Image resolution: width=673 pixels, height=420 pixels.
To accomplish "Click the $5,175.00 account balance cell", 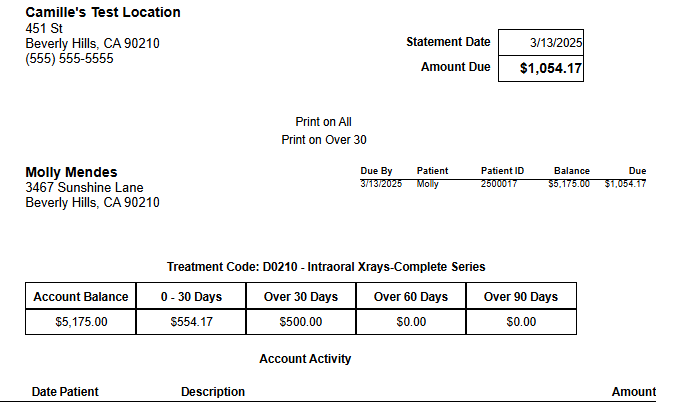I will [81, 322].
